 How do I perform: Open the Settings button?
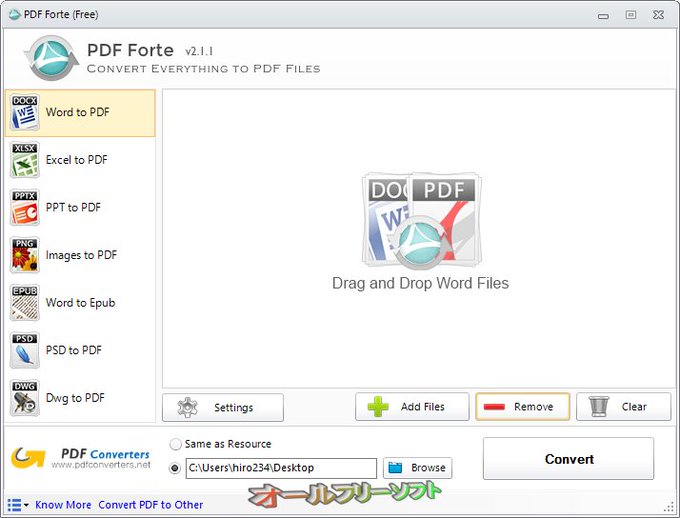223,407
